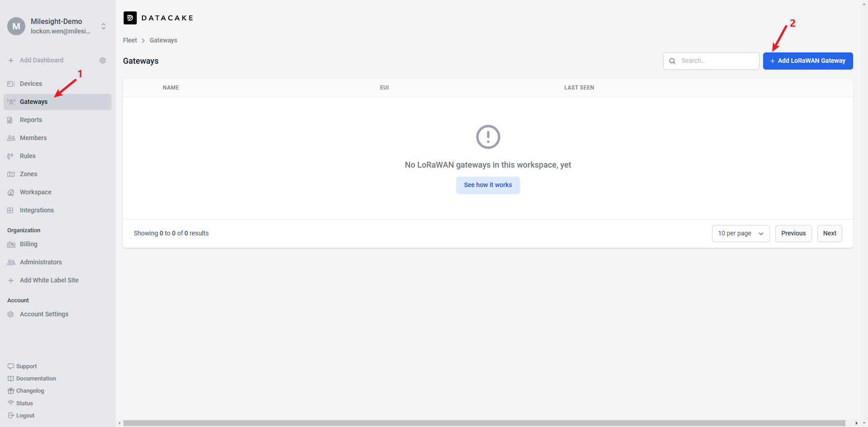
Task: Open the Support link
Action: click(x=27, y=366)
